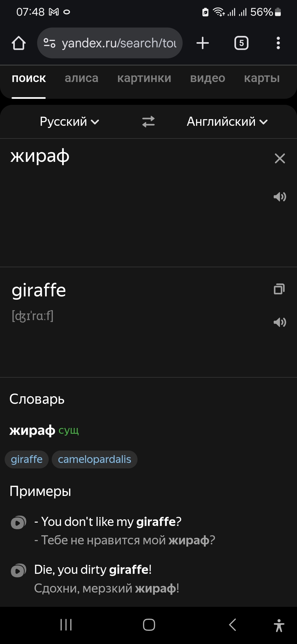Copy the translation giraffe
Viewport: 297px width, 644px height.
click(279, 289)
